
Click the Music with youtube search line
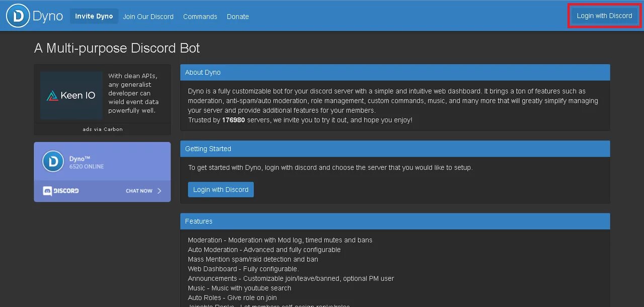click(x=239, y=288)
